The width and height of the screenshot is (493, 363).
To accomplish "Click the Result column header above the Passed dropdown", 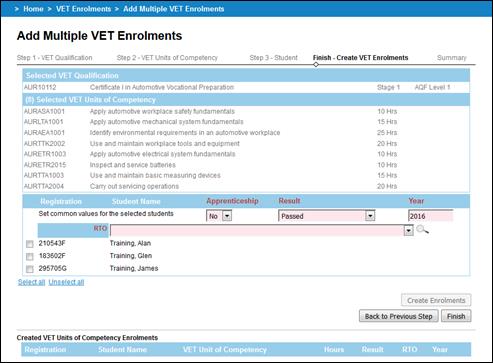I will (x=289, y=201).
